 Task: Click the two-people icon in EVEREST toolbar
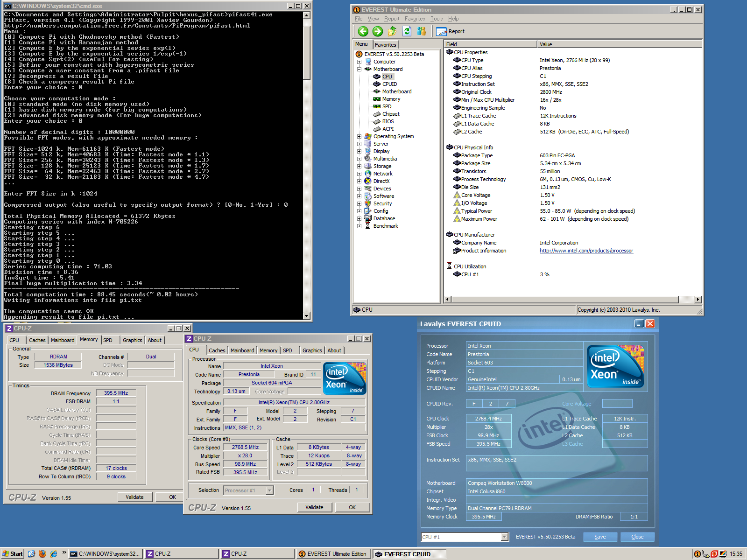coord(422,31)
